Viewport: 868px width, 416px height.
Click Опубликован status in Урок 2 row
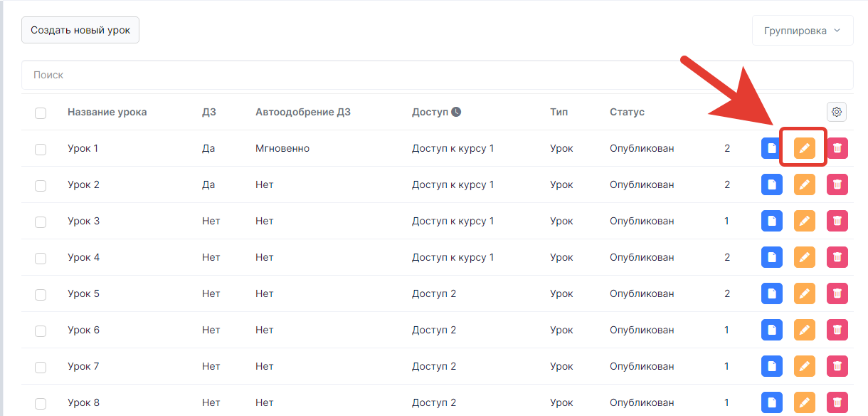[642, 184]
